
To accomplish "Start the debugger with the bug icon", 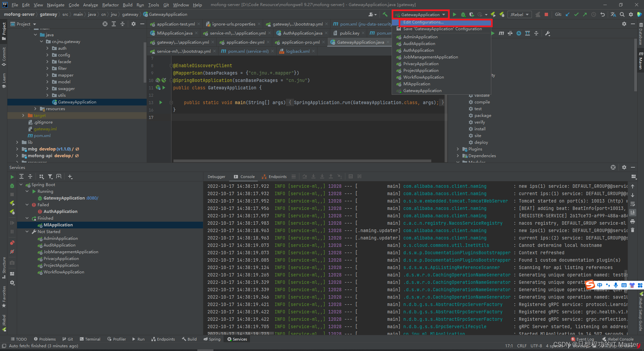I will click(463, 14).
